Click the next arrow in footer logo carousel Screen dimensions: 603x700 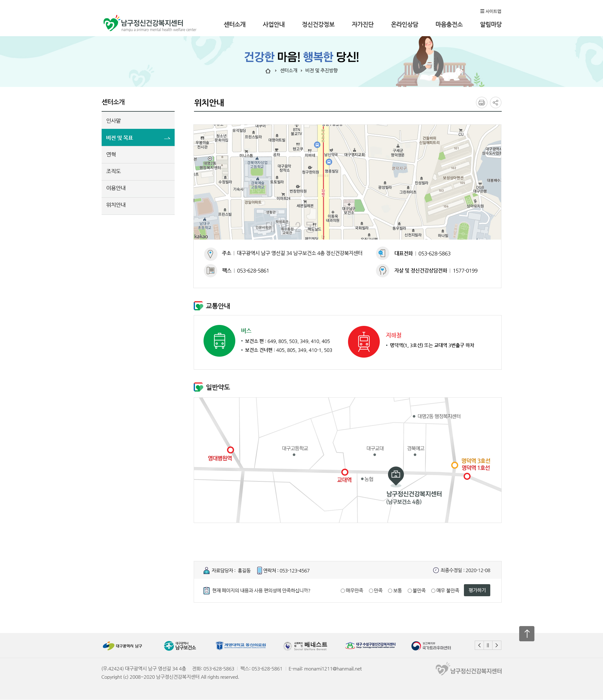point(497,645)
